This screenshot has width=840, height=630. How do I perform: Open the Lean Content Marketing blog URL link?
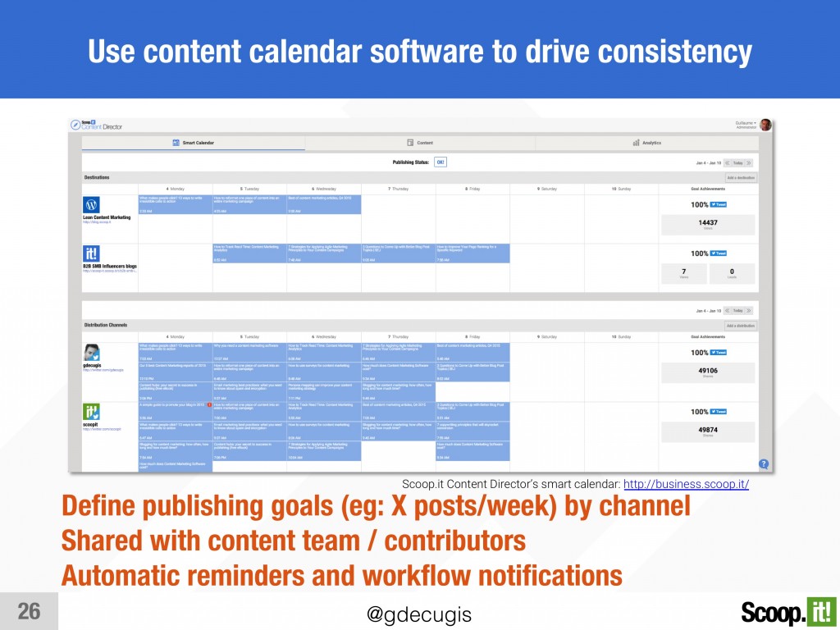(x=97, y=222)
